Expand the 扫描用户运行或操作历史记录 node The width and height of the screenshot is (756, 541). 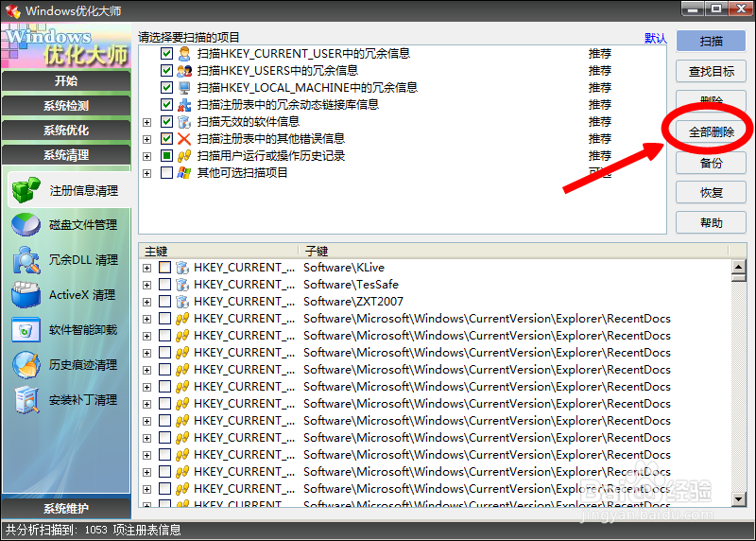(147, 156)
